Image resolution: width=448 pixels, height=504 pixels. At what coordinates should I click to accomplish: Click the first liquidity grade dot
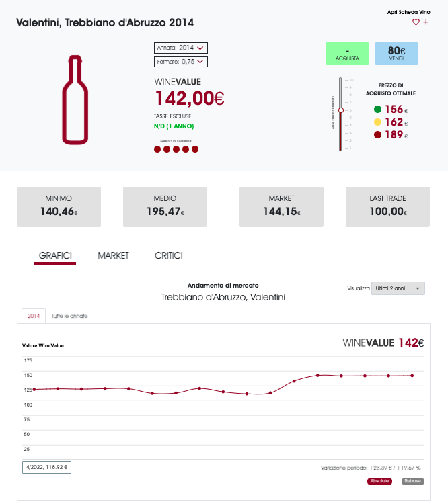pos(157,149)
